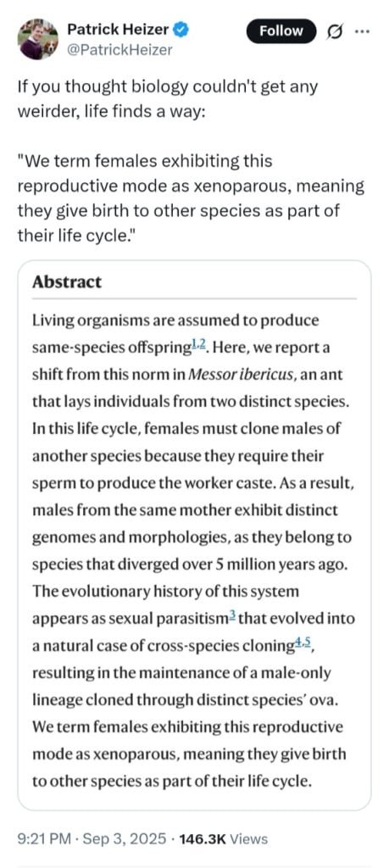
Task: Open Patrick Heizer's profile avatar
Action: tap(38, 39)
